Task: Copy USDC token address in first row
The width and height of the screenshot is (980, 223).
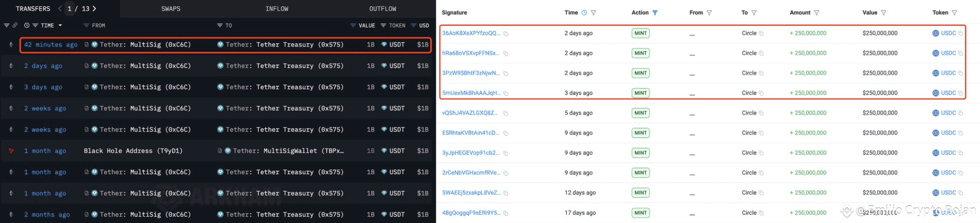Action: click(x=960, y=34)
